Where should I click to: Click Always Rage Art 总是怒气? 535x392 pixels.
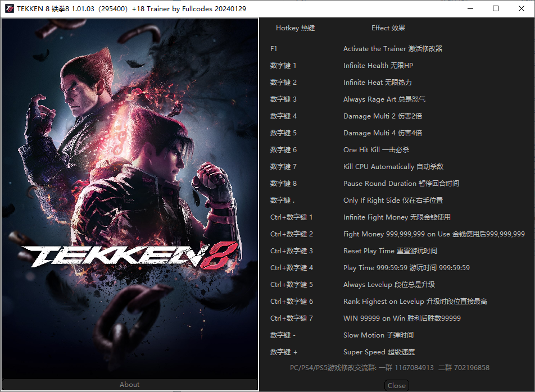click(384, 99)
